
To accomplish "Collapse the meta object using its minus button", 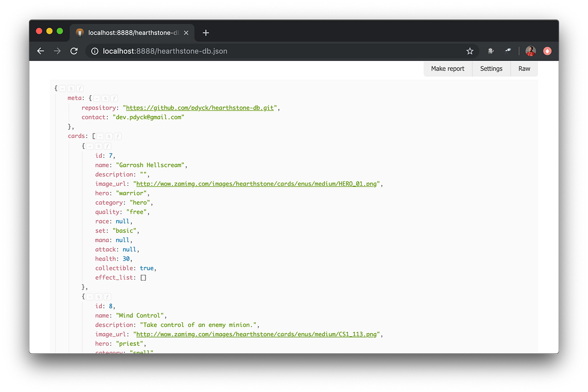I will [x=96, y=98].
